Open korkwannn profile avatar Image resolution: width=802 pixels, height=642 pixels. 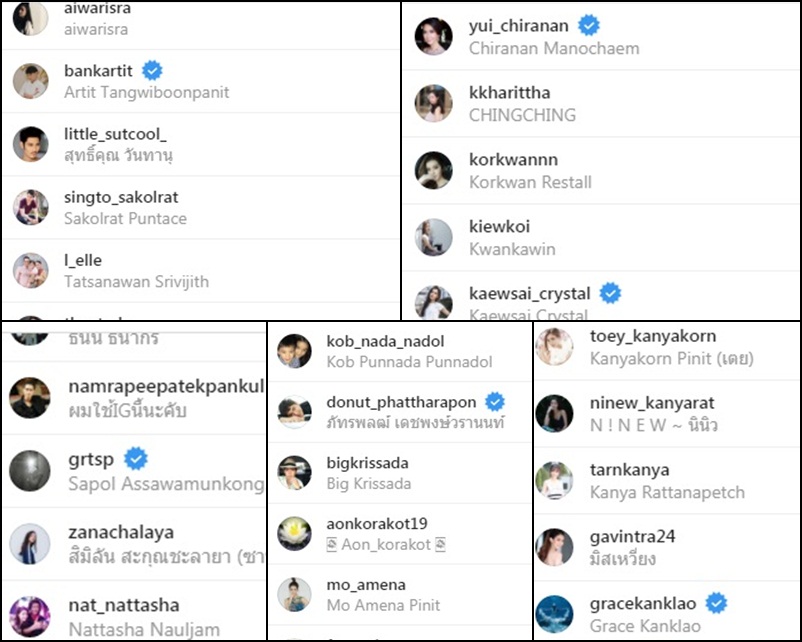pyautogui.click(x=434, y=170)
